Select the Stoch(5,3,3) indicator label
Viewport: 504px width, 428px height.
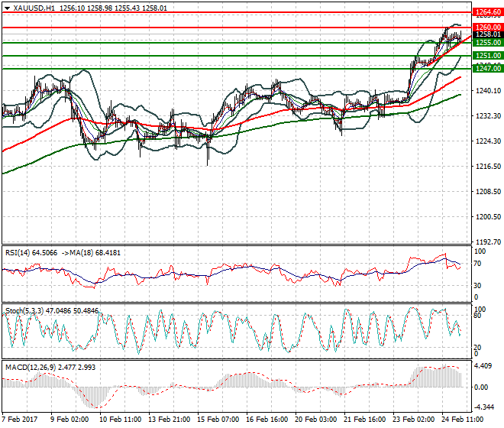(x=24, y=311)
